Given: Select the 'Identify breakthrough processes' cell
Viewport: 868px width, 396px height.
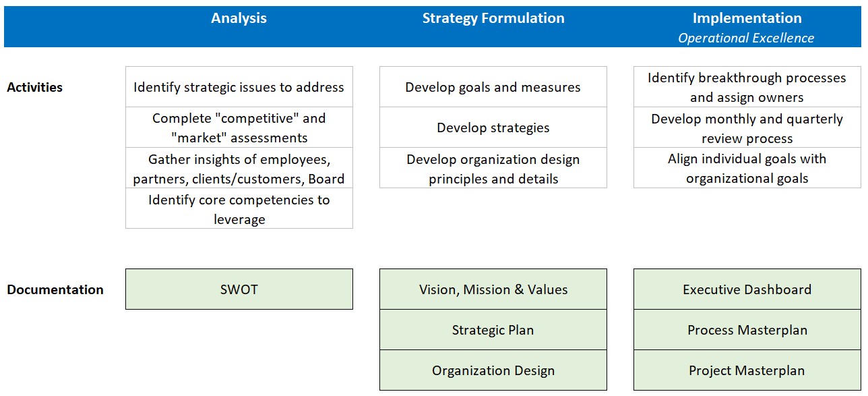Looking at the screenshot, I should point(747,87).
